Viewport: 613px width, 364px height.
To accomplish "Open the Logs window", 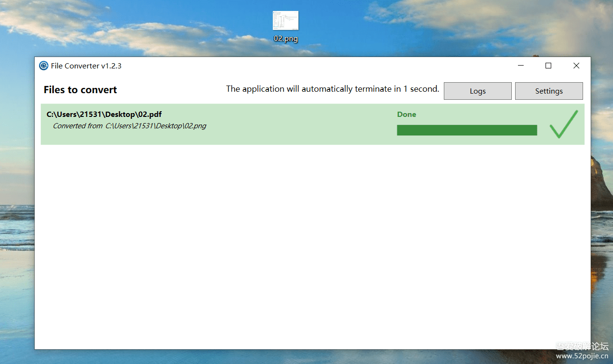I will (x=478, y=91).
